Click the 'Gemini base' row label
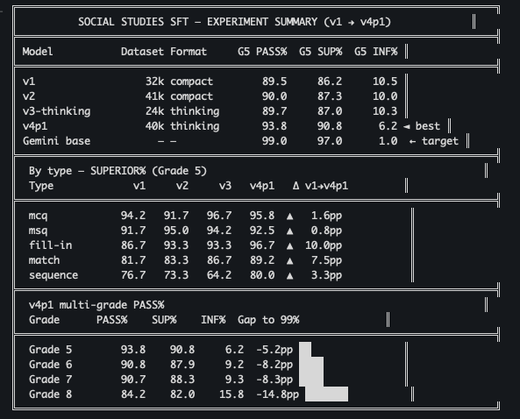Screen dimensions: 520x419 [x=56, y=141]
